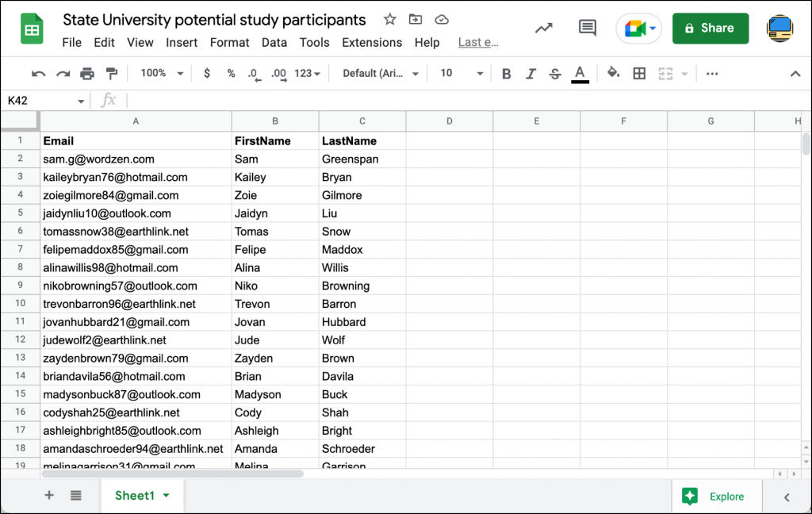Click the Share button

pos(710,28)
